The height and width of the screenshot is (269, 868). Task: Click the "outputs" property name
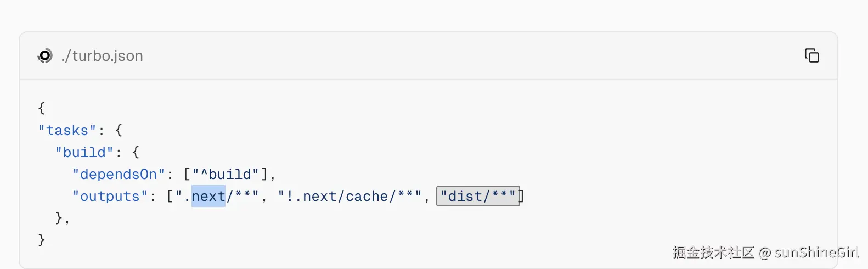pyautogui.click(x=110, y=197)
